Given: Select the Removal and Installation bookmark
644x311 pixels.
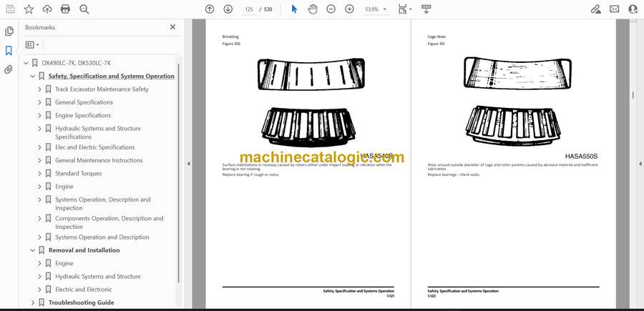Looking at the screenshot, I should (x=84, y=250).
